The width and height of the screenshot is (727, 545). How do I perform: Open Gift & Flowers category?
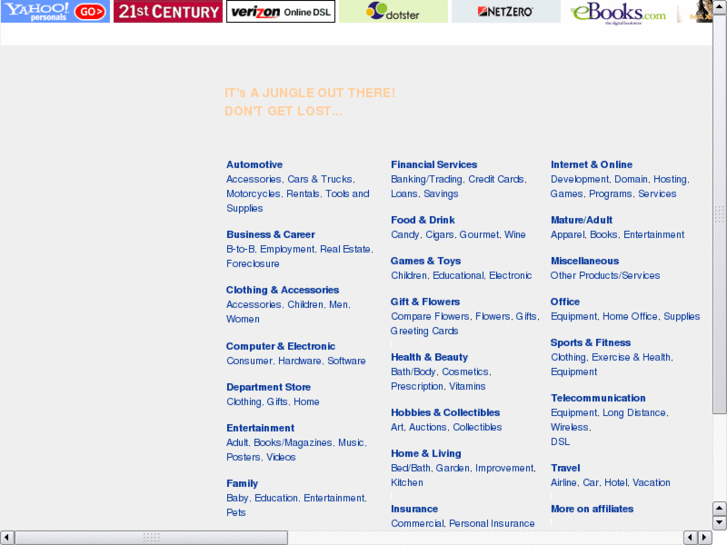tap(425, 302)
